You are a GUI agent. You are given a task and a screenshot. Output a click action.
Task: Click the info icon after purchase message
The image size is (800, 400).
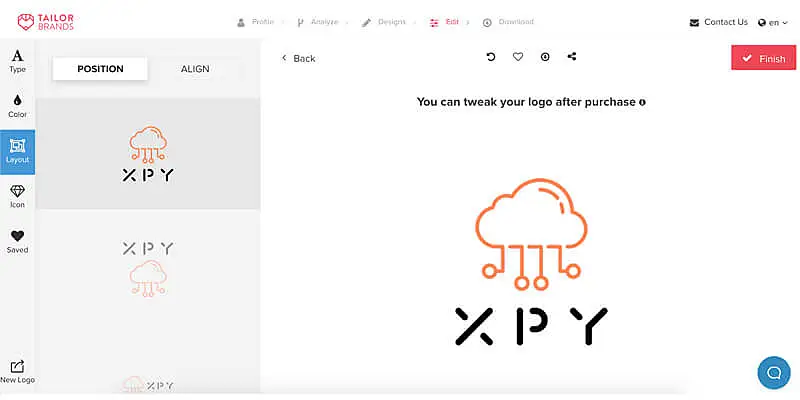642,102
